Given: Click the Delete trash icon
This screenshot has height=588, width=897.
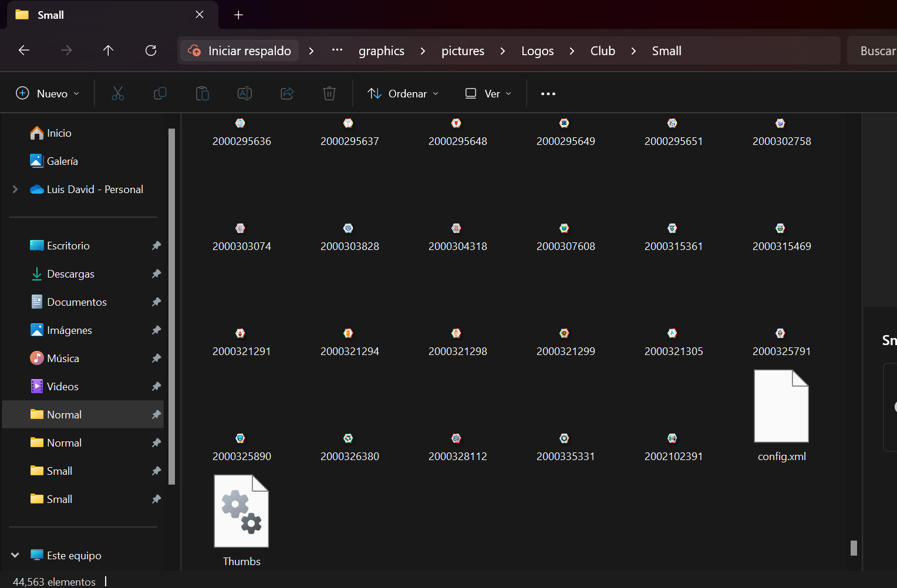Looking at the screenshot, I should point(329,93).
